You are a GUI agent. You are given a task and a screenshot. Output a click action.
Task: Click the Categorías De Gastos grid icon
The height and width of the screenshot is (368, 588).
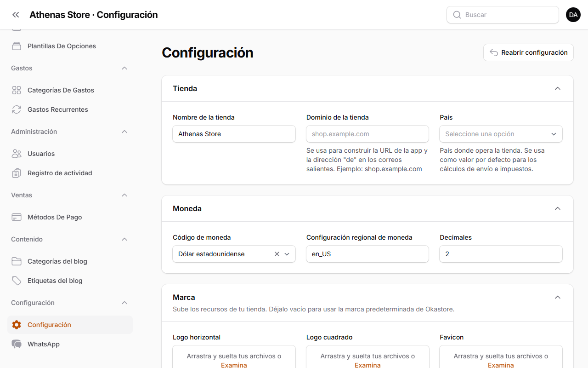17,90
